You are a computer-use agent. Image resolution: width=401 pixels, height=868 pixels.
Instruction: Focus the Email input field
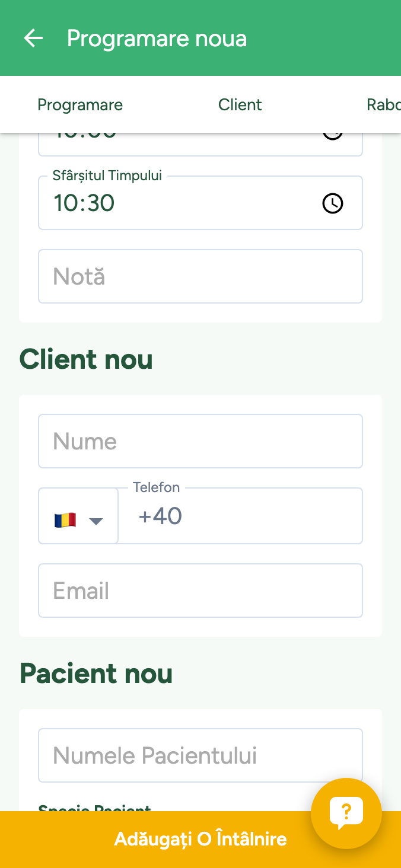click(x=200, y=591)
